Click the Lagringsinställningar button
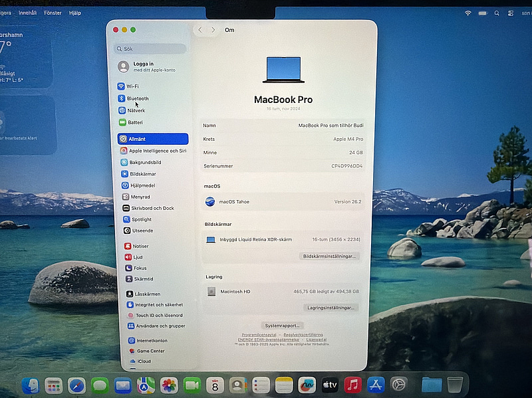 (331, 308)
